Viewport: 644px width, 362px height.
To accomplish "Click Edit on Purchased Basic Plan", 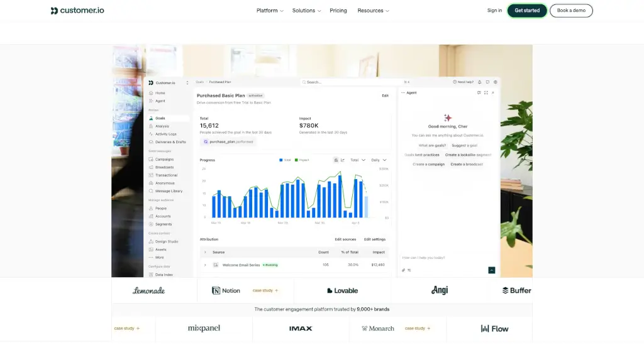I will [386, 96].
